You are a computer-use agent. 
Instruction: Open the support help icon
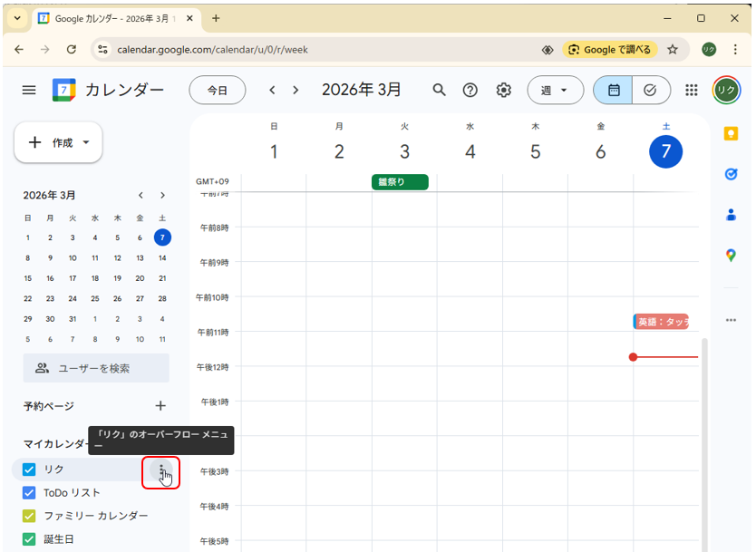(470, 90)
